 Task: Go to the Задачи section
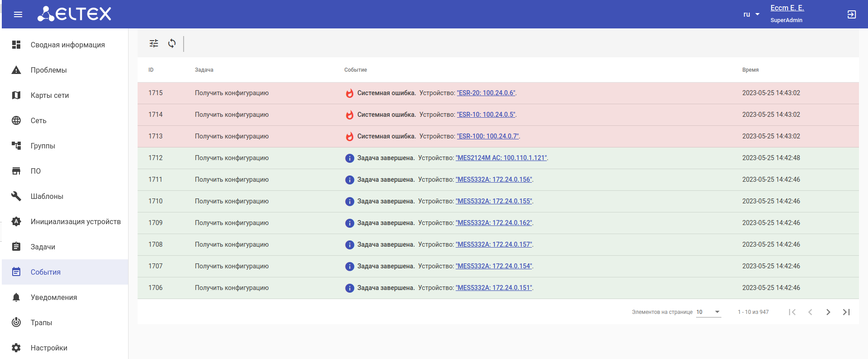[43, 247]
